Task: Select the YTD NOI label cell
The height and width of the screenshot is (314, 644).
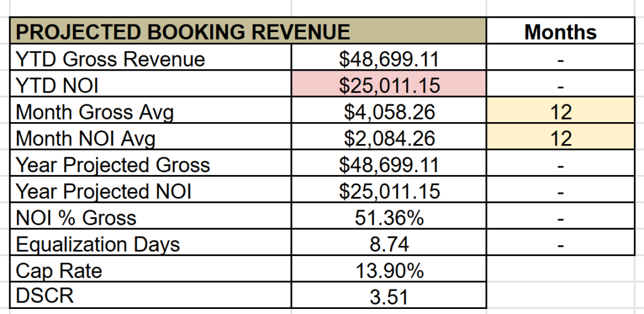Action: tap(151, 86)
